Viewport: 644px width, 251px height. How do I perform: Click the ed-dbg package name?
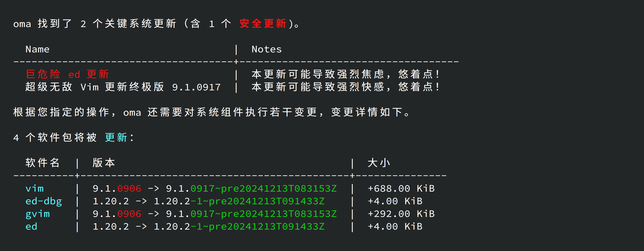pyautogui.click(x=44, y=201)
